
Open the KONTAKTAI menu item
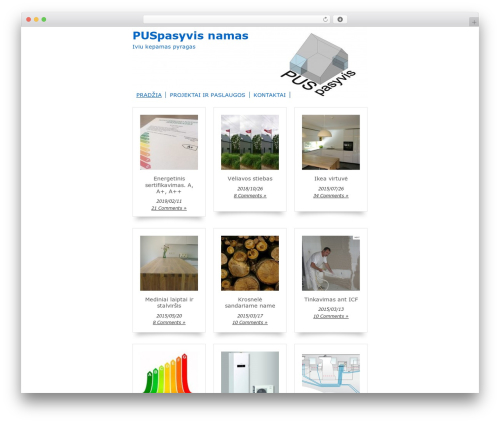[269, 95]
